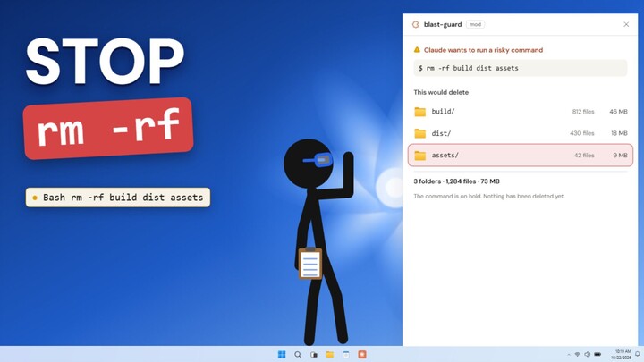Select the dist/ folder row
This screenshot has width=644, height=362.
pyautogui.click(x=521, y=133)
